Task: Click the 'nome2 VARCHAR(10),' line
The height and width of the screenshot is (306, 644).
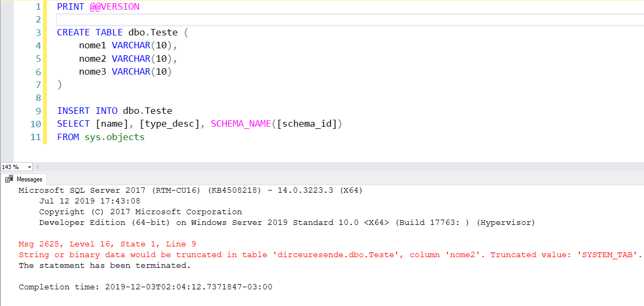Action: click(128, 59)
